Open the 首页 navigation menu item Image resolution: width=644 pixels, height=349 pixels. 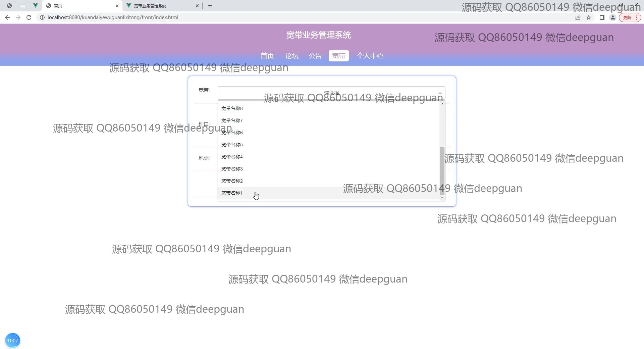click(x=267, y=56)
